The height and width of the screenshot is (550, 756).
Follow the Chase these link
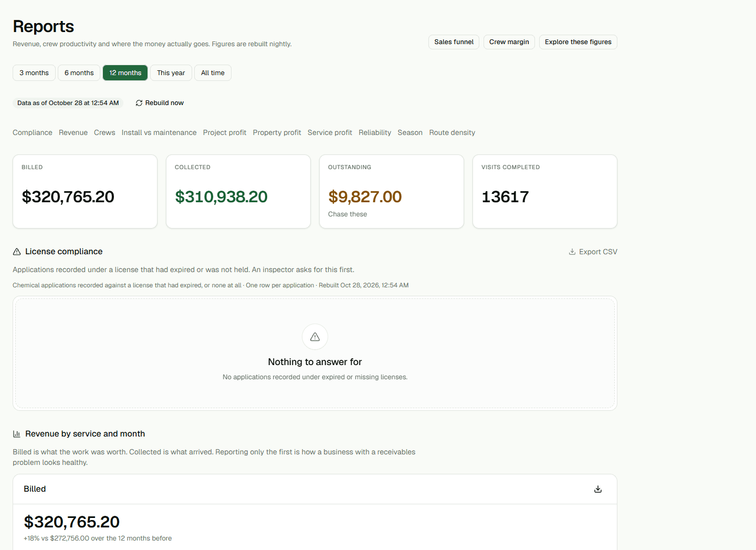click(x=348, y=214)
